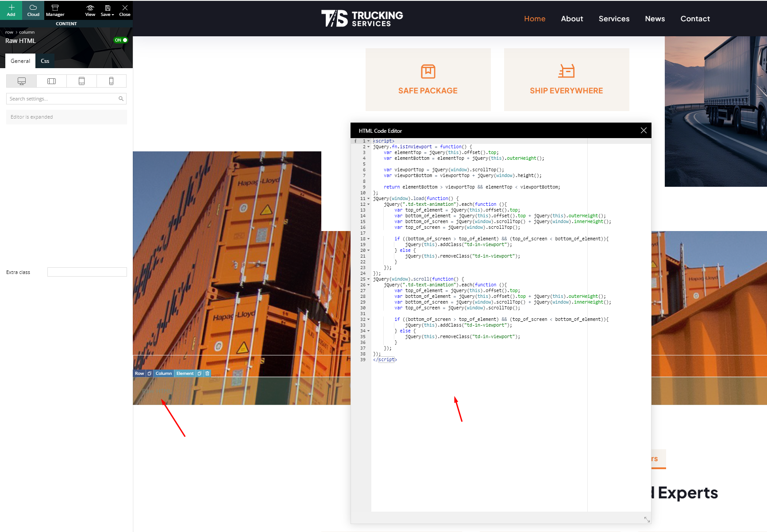Open the Contact menu item
The image size is (767, 532).
(x=695, y=19)
